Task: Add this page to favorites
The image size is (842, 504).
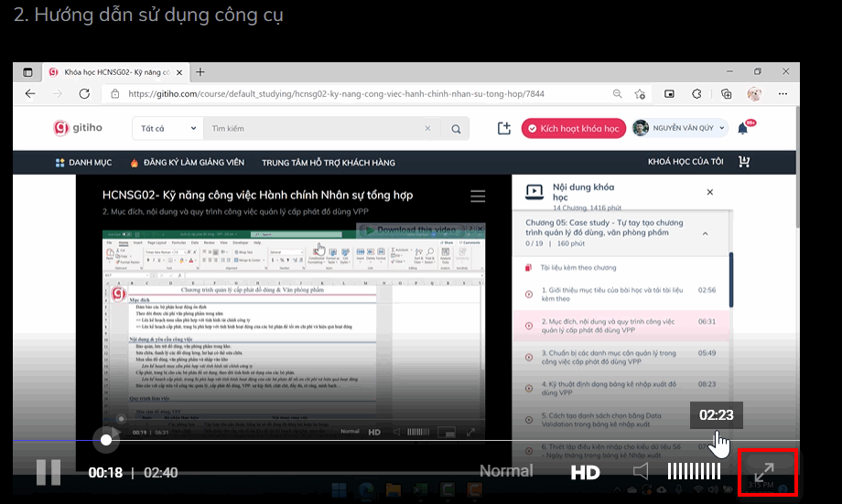Action: [640, 94]
